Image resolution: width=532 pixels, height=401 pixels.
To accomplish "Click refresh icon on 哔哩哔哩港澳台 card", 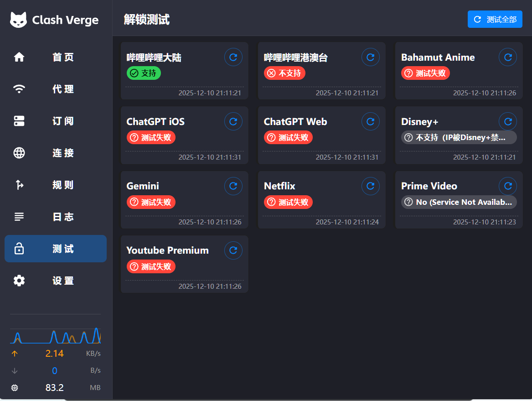I will 370,57.
